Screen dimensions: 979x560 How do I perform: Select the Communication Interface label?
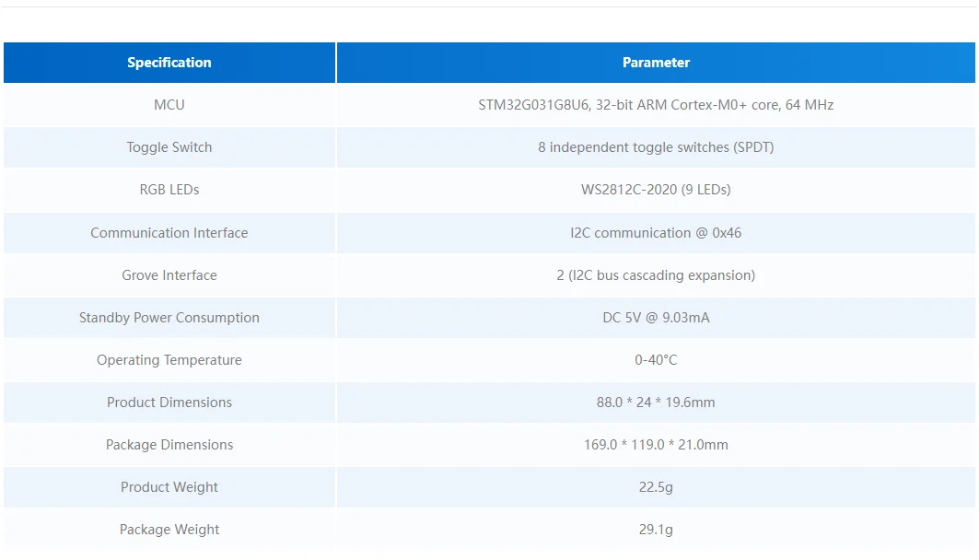point(169,233)
